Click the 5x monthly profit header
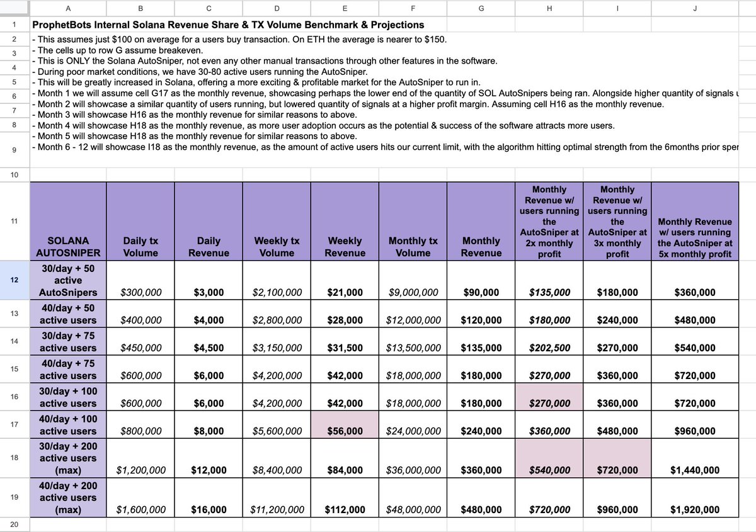Screen dimensions: 756x532 tap(694, 220)
